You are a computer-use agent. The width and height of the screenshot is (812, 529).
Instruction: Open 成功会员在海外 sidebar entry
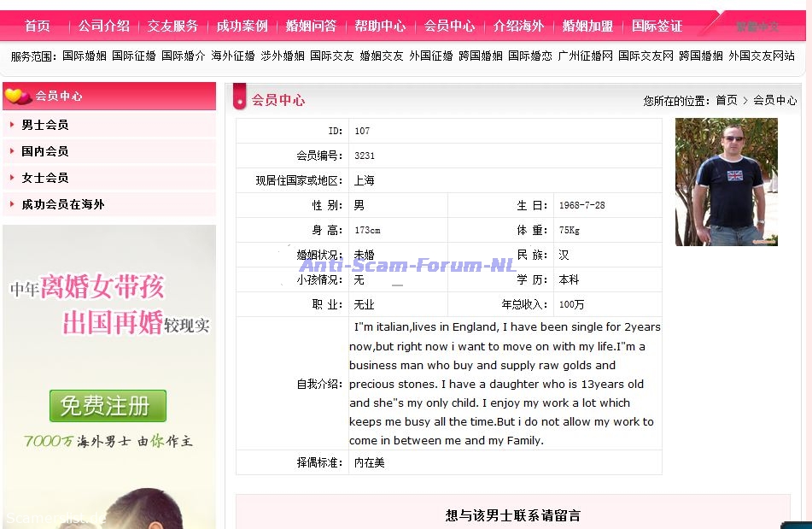pos(63,204)
